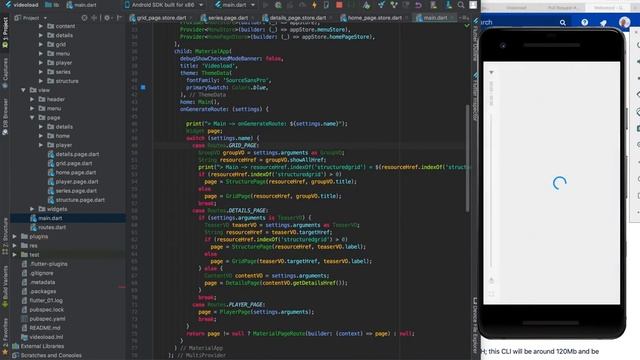Expand the widgets folder
The height and width of the screenshot is (360, 640).
[32, 209]
